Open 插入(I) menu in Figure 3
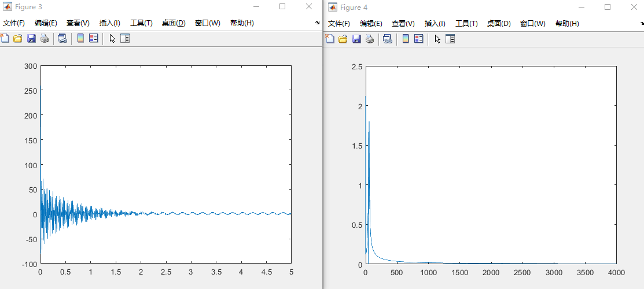 point(110,23)
